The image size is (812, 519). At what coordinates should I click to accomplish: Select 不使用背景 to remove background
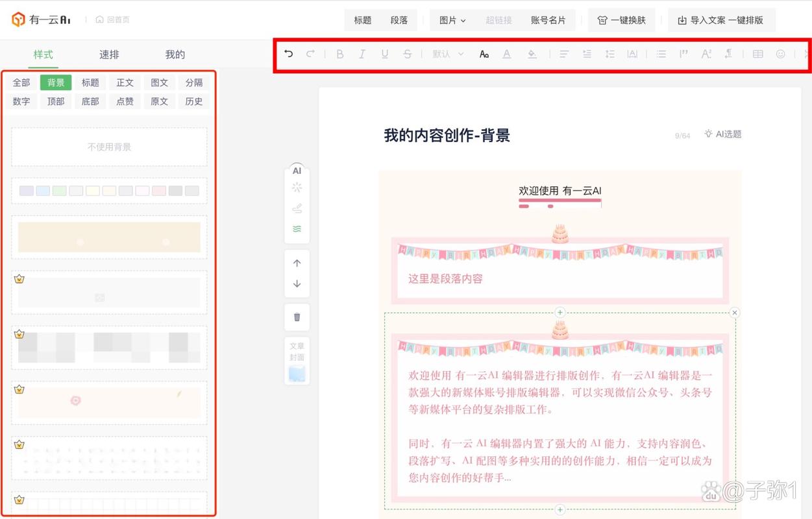pyautogui.click(x=108, y=147)
